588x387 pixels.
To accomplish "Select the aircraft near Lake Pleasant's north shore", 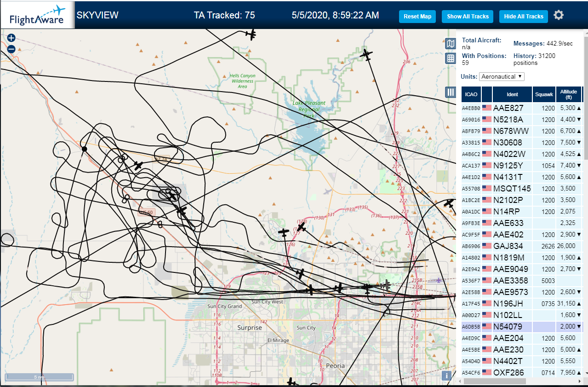I will 366,55.
